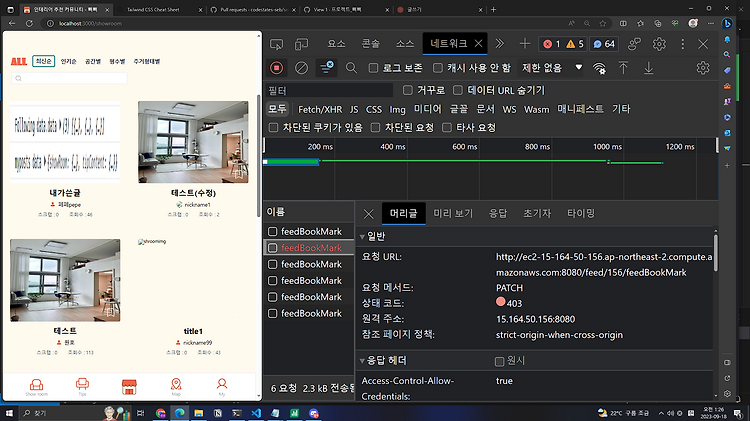Collapse the Response Headers section
Viewport: 750px width, 421px height.
click(362, 361)
